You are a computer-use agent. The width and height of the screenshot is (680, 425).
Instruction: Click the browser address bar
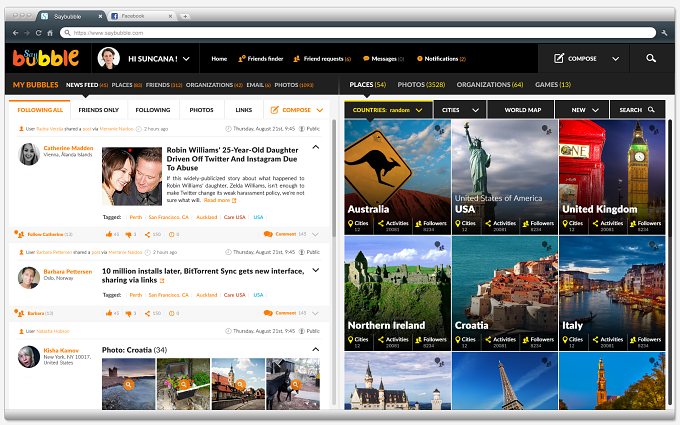358,33
